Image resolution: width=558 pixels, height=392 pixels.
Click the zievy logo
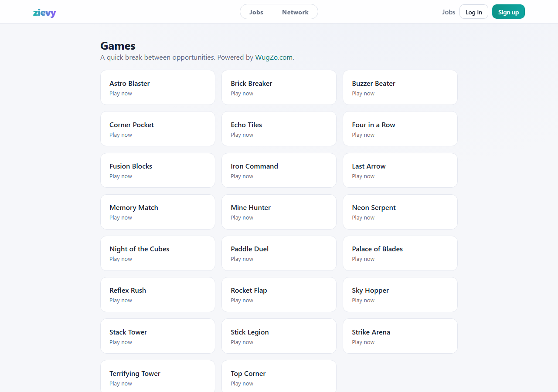44,12
